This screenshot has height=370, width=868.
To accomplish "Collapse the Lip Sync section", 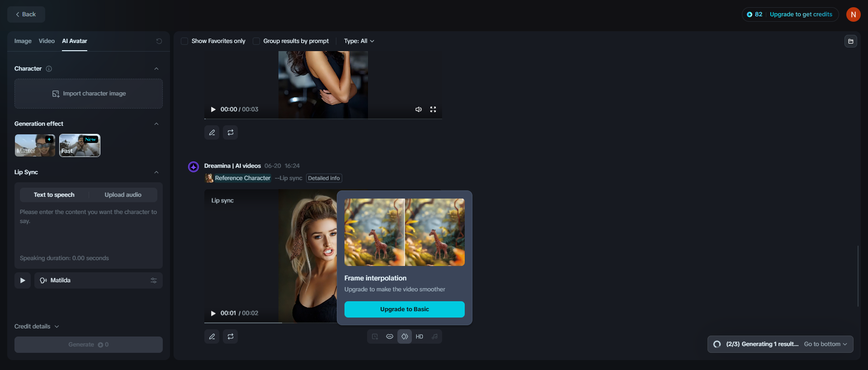I will click(x=156, y=172).
